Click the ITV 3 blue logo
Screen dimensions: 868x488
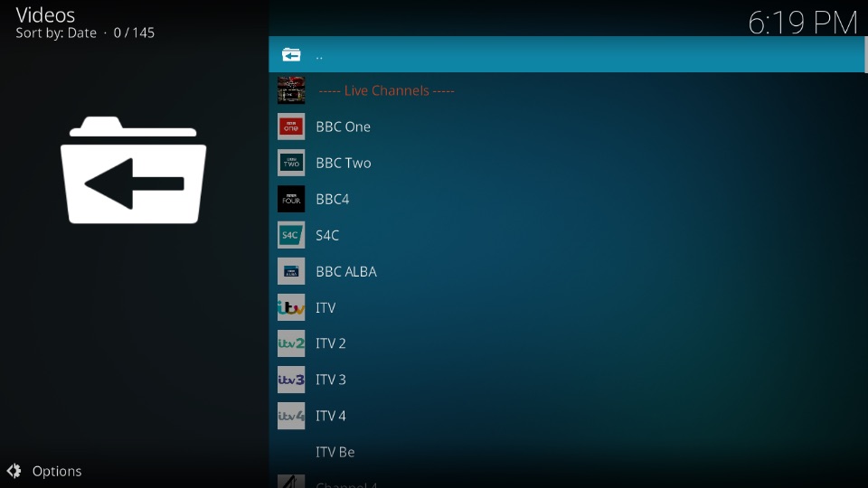pos(291,380)
